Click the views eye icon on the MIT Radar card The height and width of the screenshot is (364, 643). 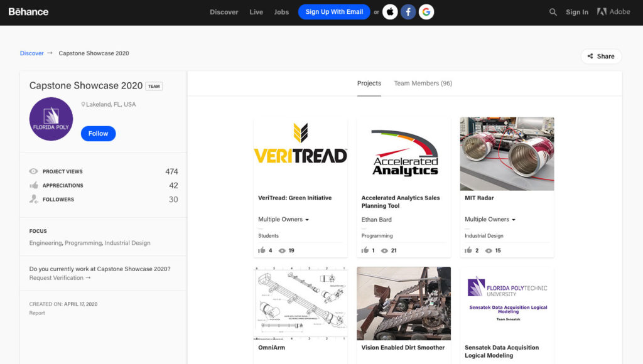coord(489,250)
